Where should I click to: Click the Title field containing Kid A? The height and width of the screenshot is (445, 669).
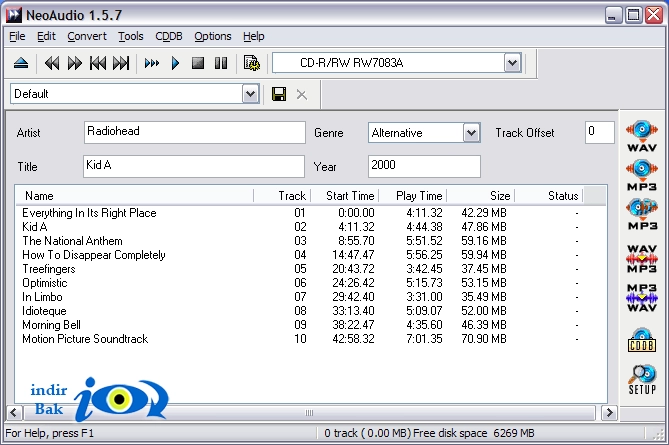pos(194,166)
